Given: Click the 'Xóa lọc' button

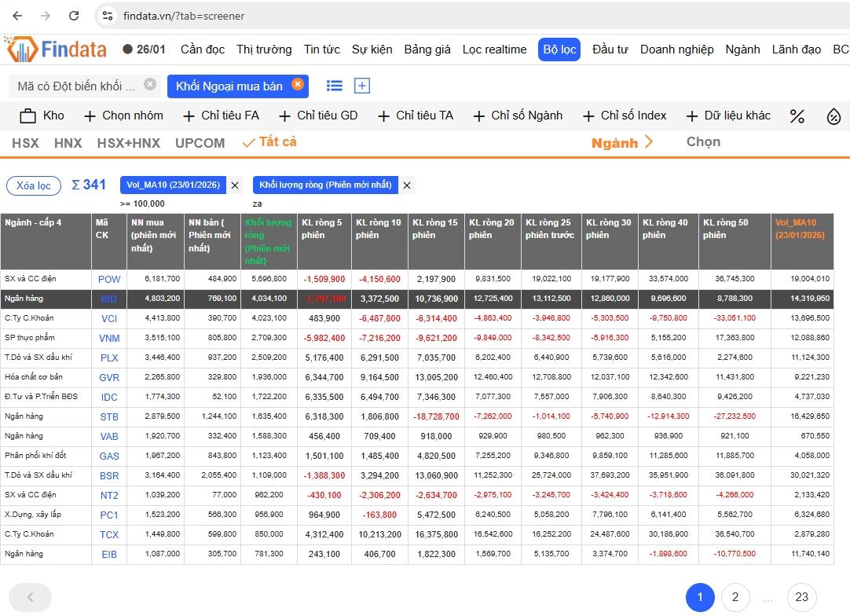Looking at the screenshot, I should 34,185.
